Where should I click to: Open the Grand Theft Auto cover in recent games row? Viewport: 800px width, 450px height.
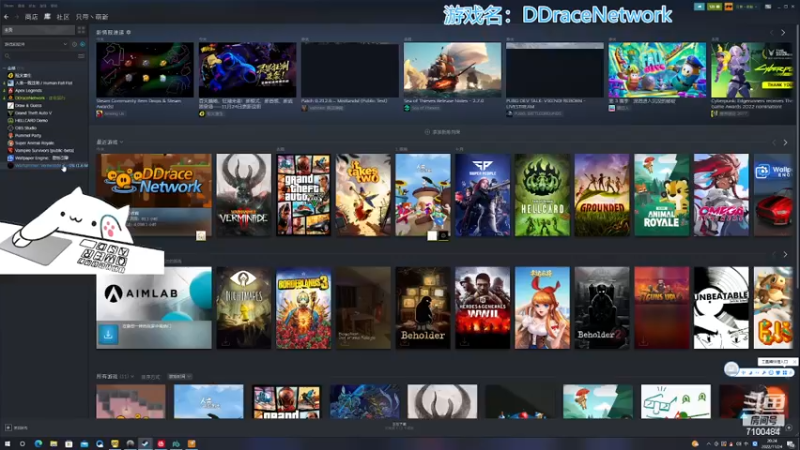click(x=304, y=195)
